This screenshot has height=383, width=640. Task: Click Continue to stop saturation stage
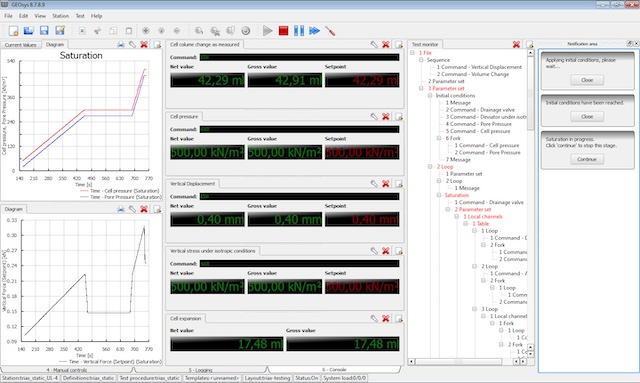[587, 159]
